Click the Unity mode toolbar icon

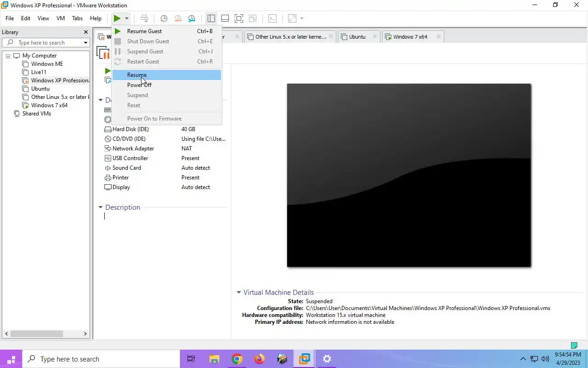click(253, 18)
